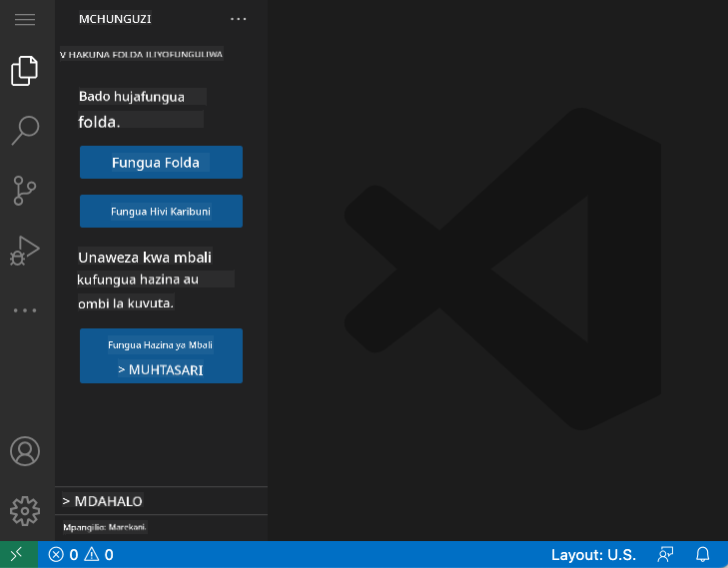Click the green remote window indicator
This screenshot has width=728, height=568.
(x=18, y=555)
